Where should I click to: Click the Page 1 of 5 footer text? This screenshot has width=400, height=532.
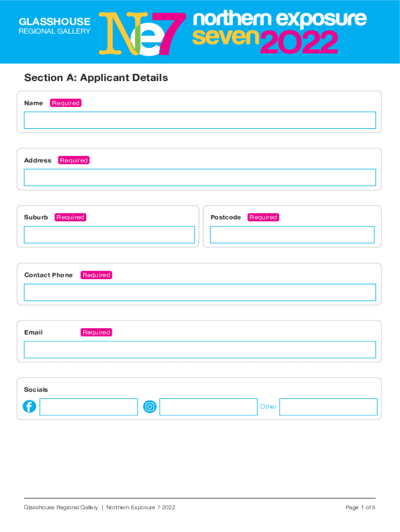(x=360, y=508)
